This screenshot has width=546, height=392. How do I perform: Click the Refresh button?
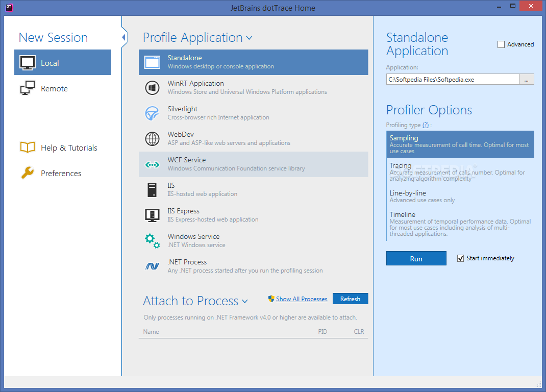[350, 299]
